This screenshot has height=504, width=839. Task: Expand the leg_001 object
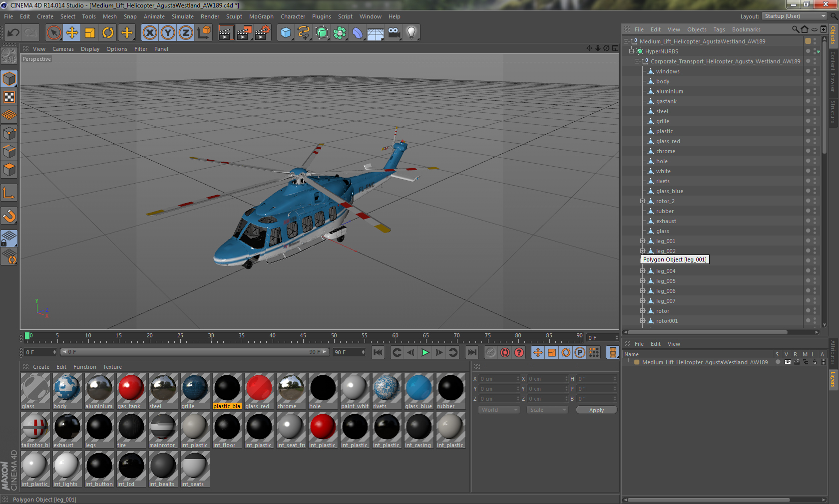643,241
